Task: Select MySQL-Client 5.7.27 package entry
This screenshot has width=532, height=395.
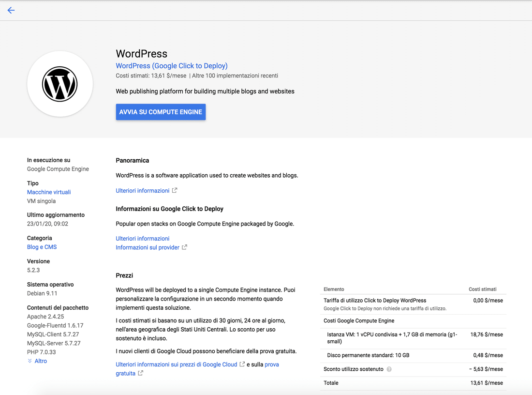Action: click(x=53, y=334)
